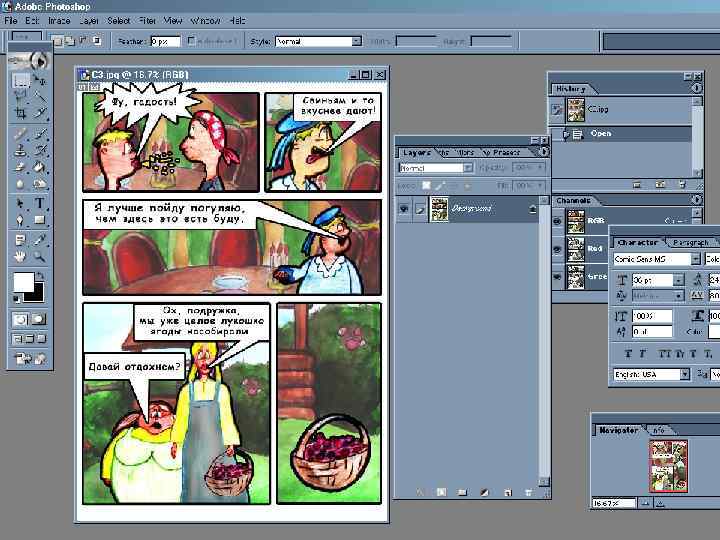Select the Rectangular Marquee tool
720x540 pixels.
[20, 82]
